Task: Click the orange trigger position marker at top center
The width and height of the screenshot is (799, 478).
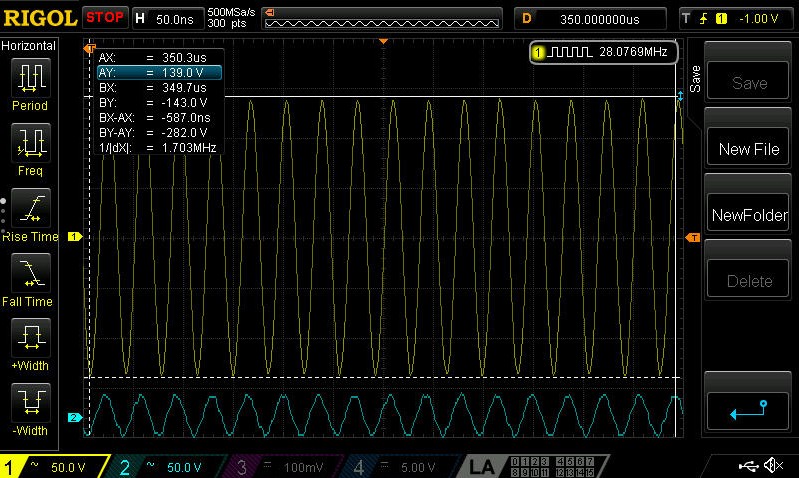Action: tap(384, 41)
